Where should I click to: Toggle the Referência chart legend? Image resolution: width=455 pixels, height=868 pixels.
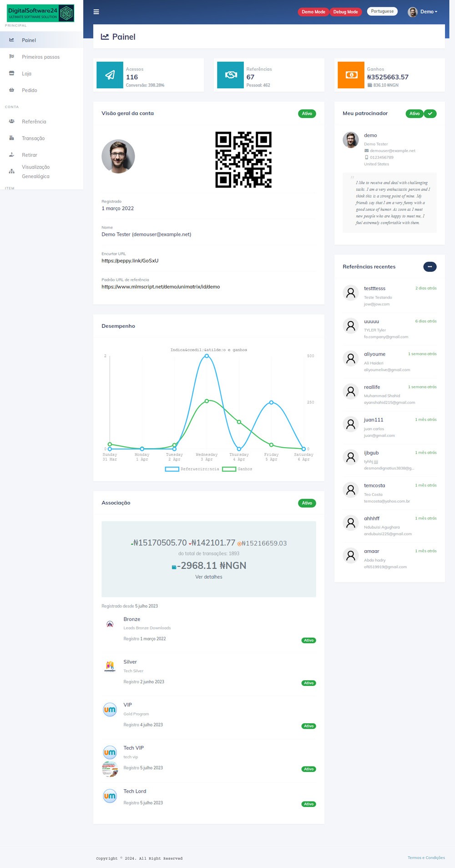(192, 469)
